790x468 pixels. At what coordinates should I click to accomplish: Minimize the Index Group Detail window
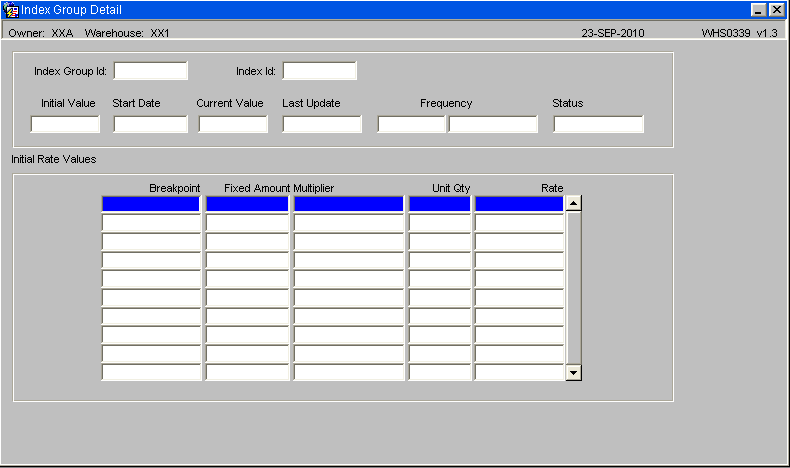[x=759, y=10]
